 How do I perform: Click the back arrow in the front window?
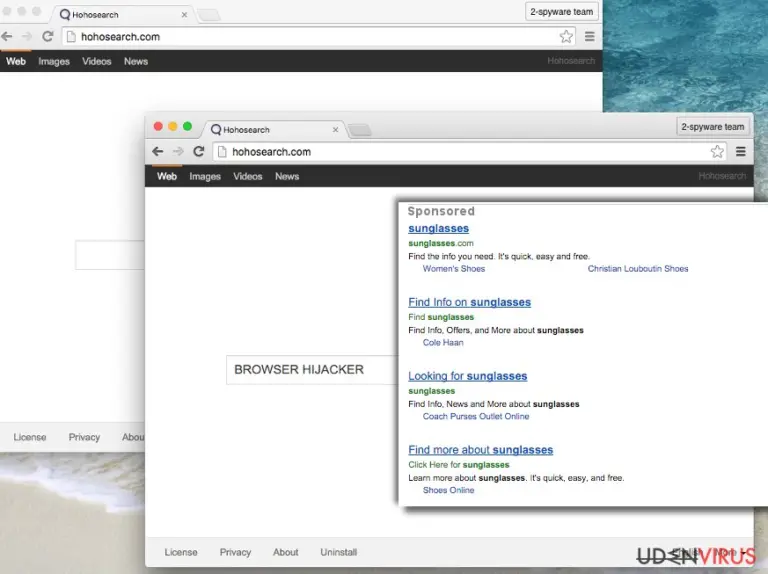(x=157, y=152)
